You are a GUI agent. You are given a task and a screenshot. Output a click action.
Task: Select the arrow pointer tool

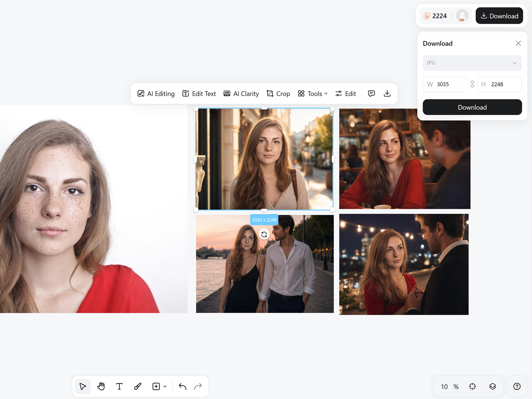click(x=83, y=386)
